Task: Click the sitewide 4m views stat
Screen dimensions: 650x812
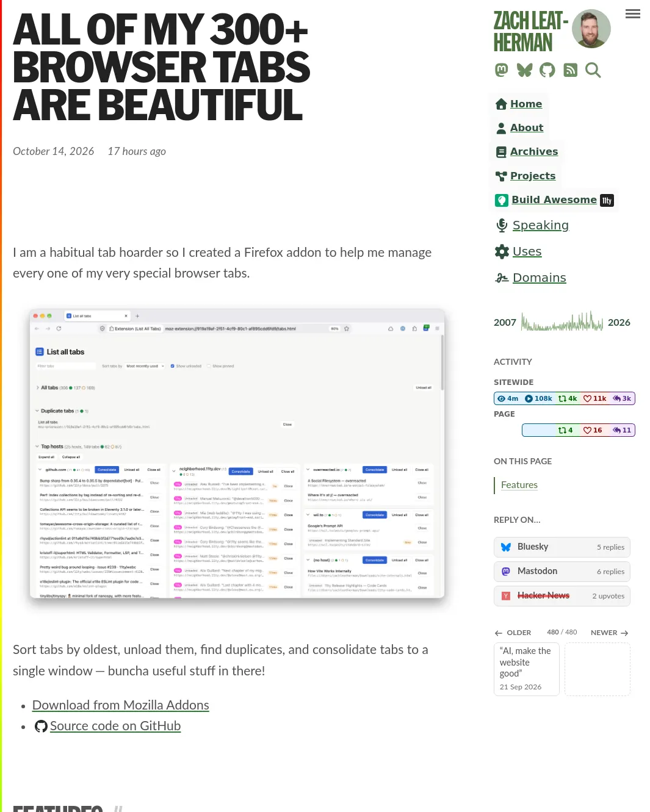Action: point(508,398)
